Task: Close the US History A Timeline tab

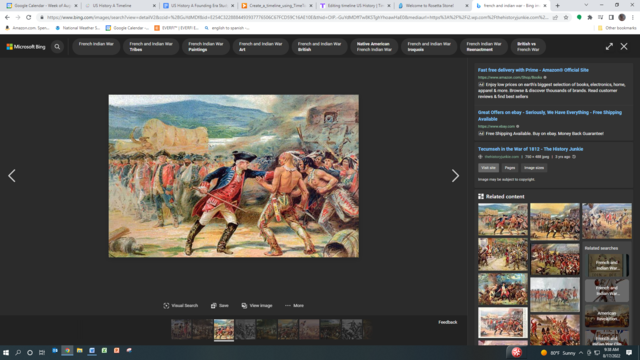Action: click(x=154, y=6)
